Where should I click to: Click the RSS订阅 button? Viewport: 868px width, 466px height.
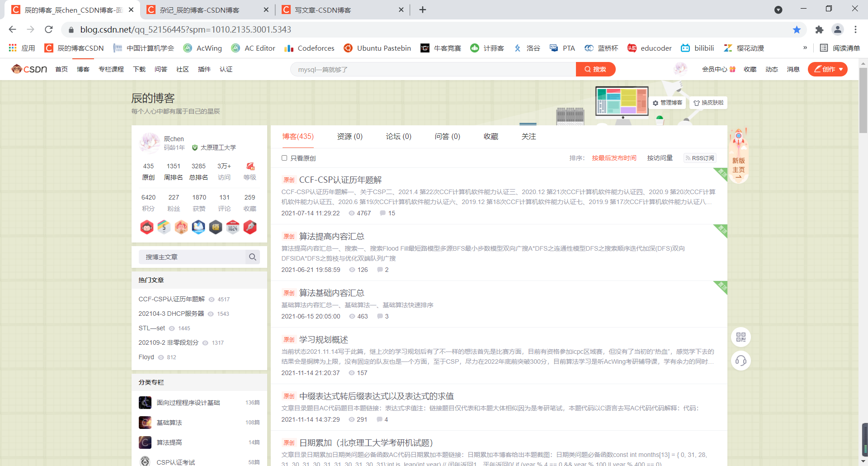click(700, 158)
